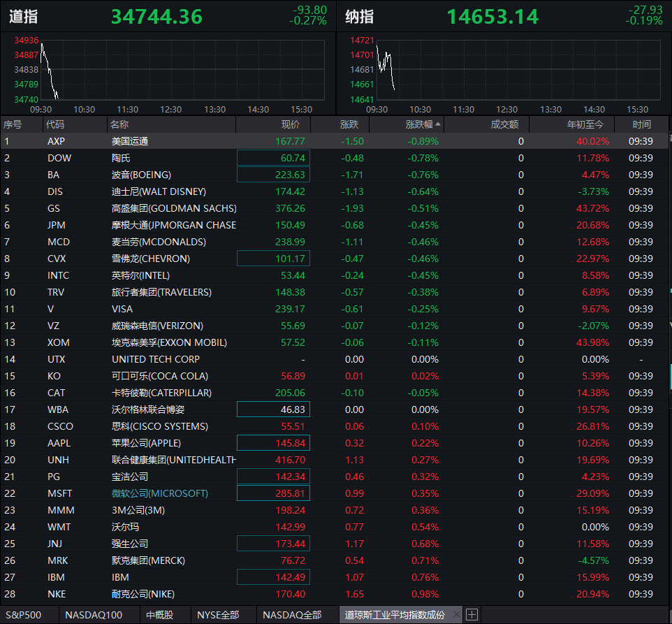
Task: Click the GS year-to-date value 43.72%
Action: [592, 208]
